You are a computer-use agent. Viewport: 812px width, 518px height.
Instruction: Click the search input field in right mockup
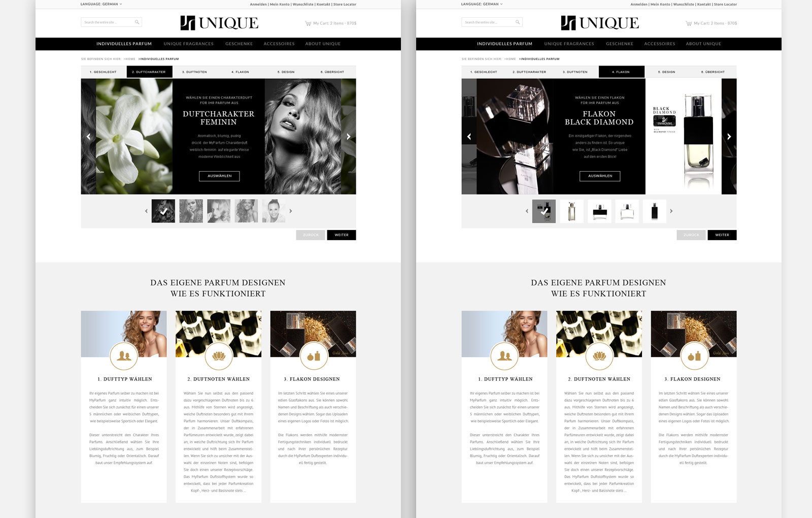[488, 22]
